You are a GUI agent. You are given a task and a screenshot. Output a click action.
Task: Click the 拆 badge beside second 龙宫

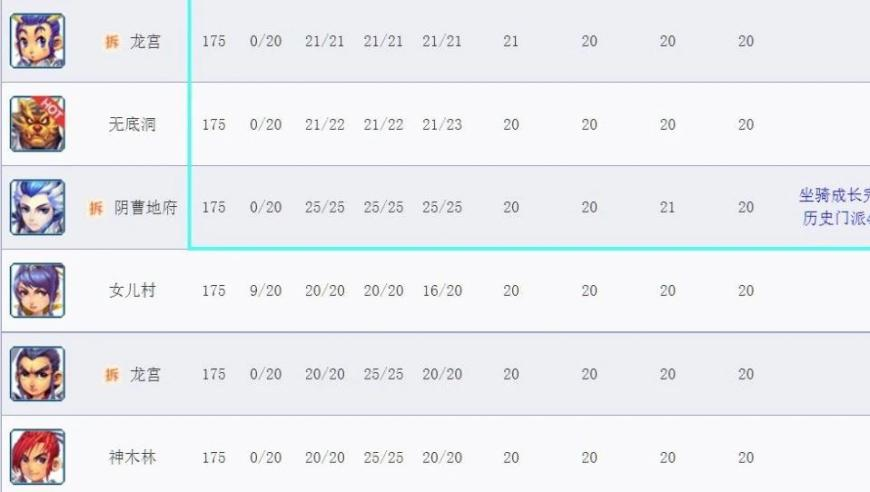[x=112, y=375]
